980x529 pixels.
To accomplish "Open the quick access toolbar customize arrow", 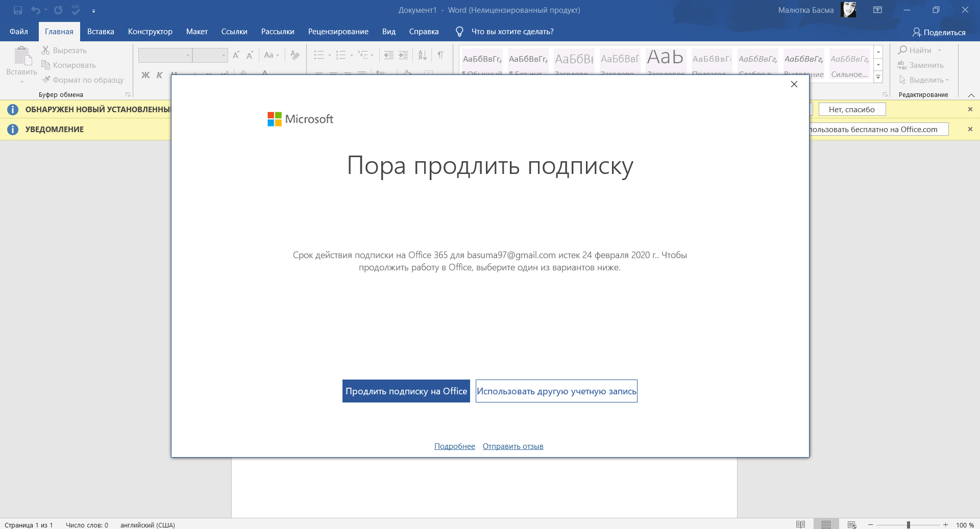I will (93, 11).
